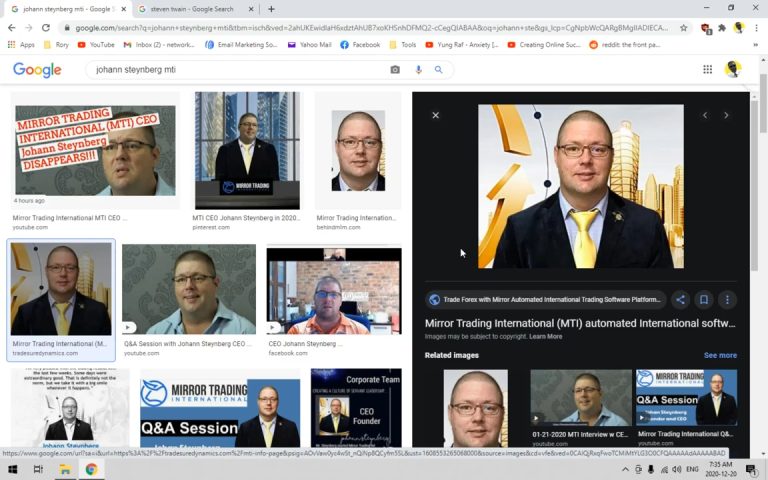
Task: Click the blue search magnifier button
Action: pos(439,70)
